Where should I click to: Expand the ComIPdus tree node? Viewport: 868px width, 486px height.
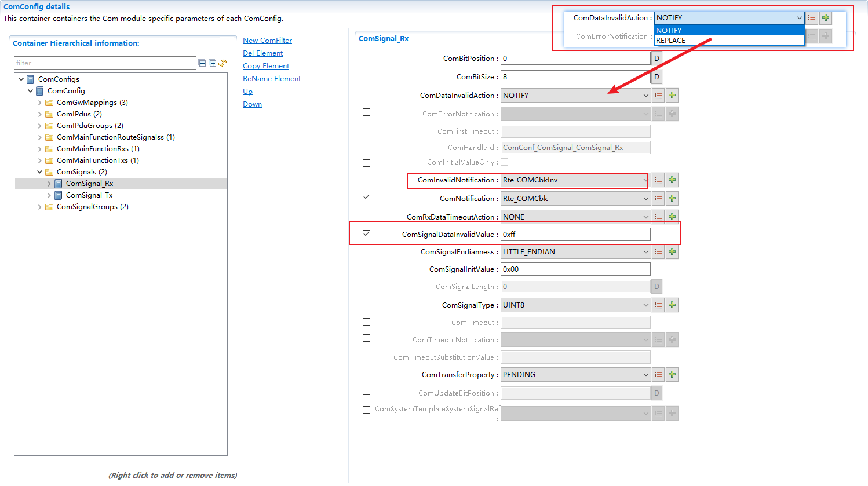click(40, 114)
